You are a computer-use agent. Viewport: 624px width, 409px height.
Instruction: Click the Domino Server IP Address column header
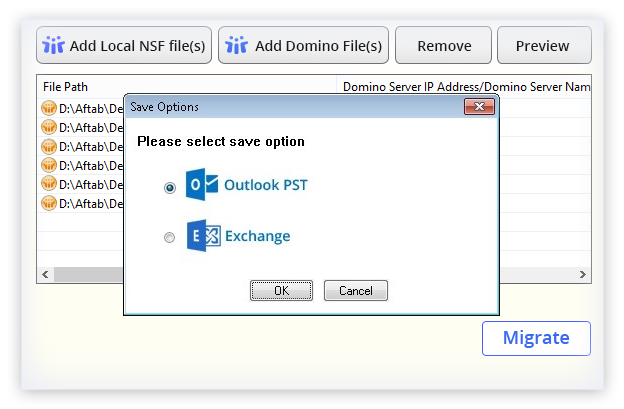coord(464,87)
